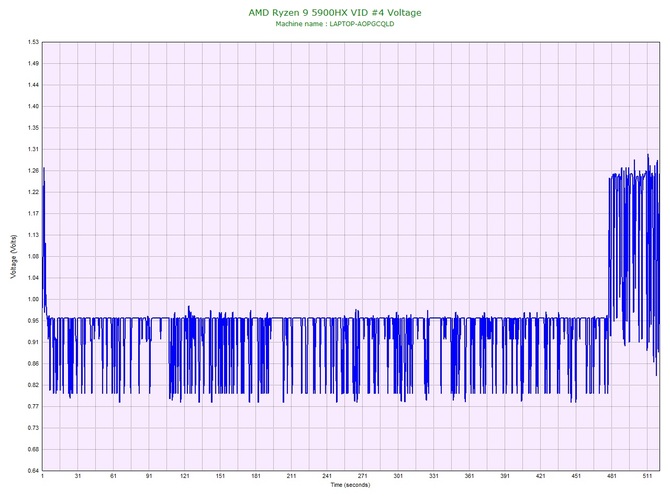Screen dimensions: 670x502
Task: Click the 301 seconds time tick label
Action: point(398,476)
